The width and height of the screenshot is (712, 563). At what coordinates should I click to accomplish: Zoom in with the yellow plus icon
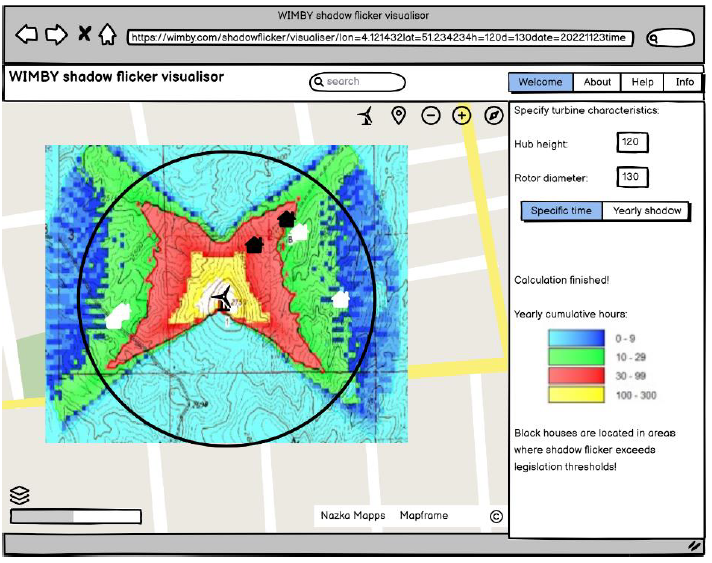461,116
